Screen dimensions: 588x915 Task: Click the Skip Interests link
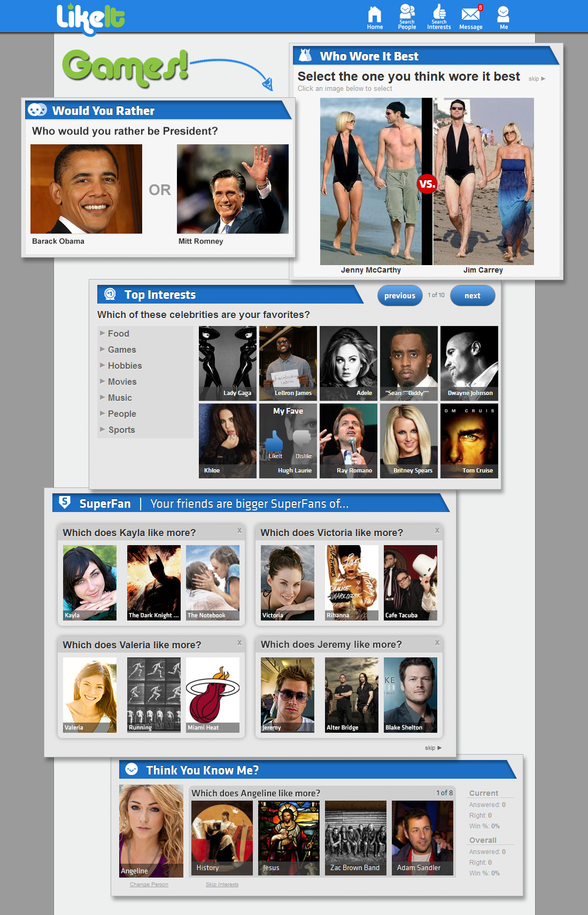(x=222, y=885)
